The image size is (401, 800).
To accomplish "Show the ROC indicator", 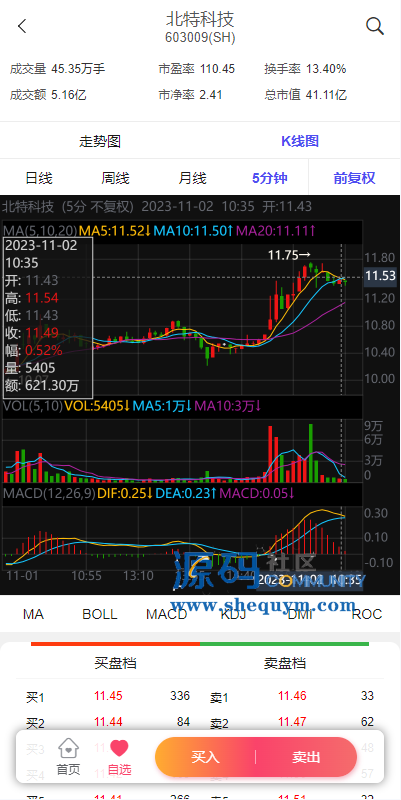I will point(367,614).
